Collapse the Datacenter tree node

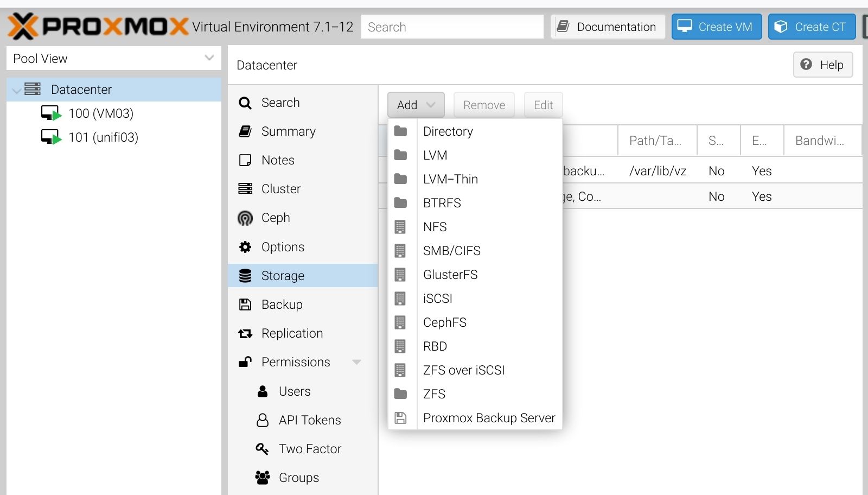16,90
